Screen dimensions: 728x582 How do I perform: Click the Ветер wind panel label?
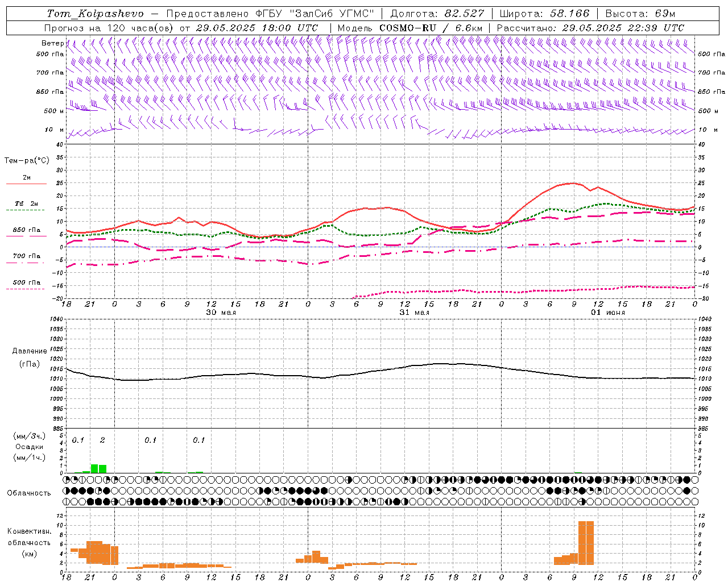[x=52, y=43]
